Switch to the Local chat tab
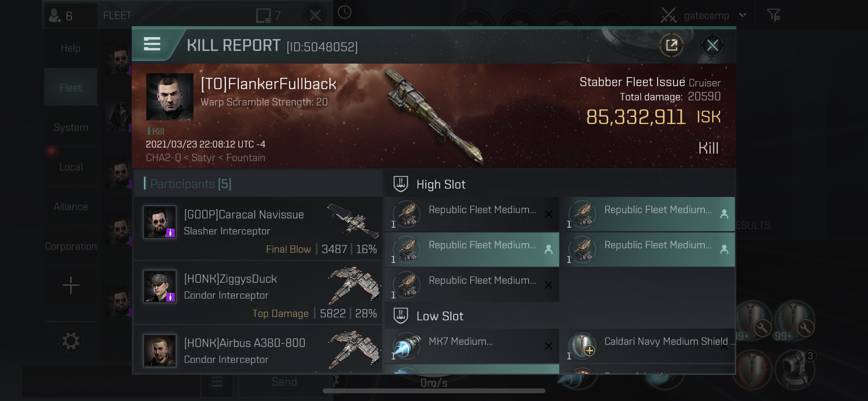Screen dimensions: 868x401 [71, 167]
